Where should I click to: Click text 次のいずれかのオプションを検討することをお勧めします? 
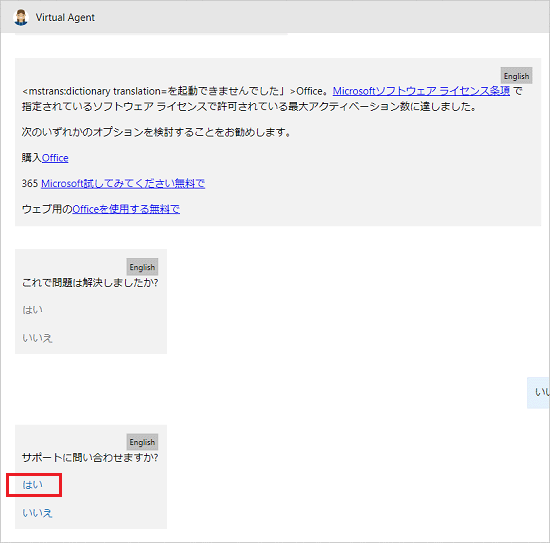click(156, 132)
